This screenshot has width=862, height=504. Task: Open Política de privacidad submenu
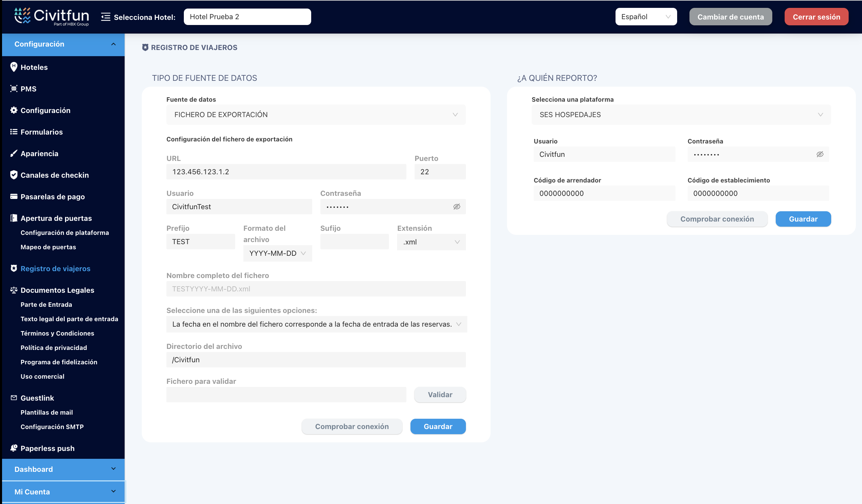[54, 348]
